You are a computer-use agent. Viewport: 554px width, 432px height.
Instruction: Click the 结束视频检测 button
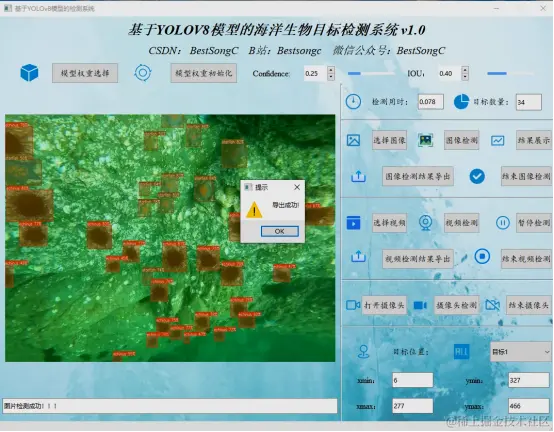[526, 259]
